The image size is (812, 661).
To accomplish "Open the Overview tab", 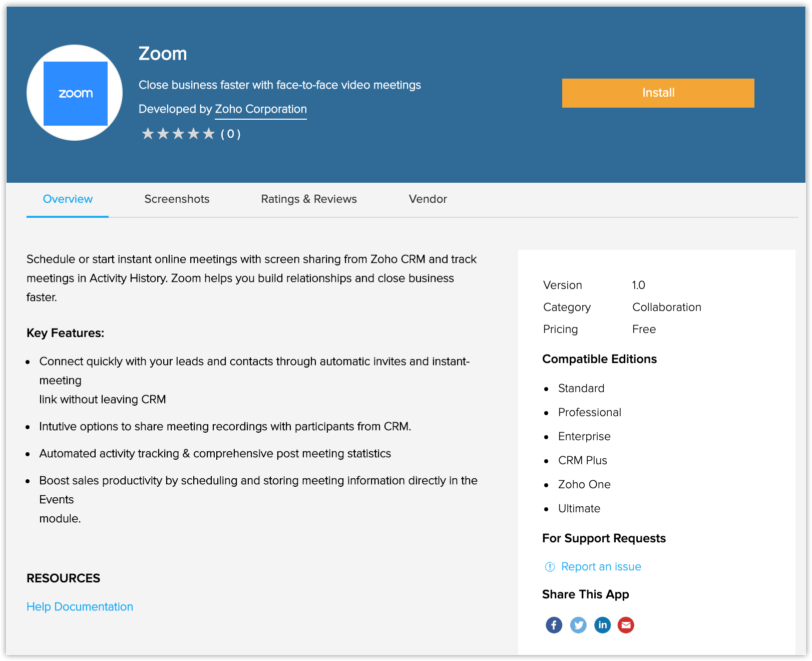I will [68, 199].
